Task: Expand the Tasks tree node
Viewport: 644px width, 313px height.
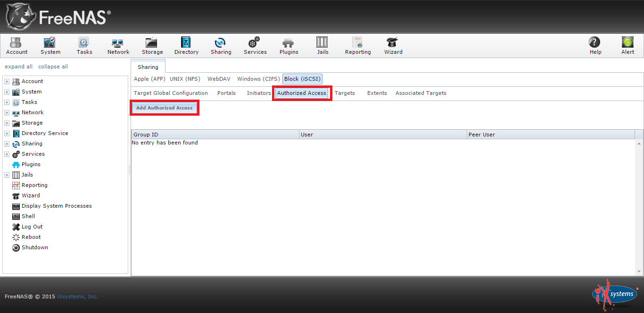Action: (7, 102)
